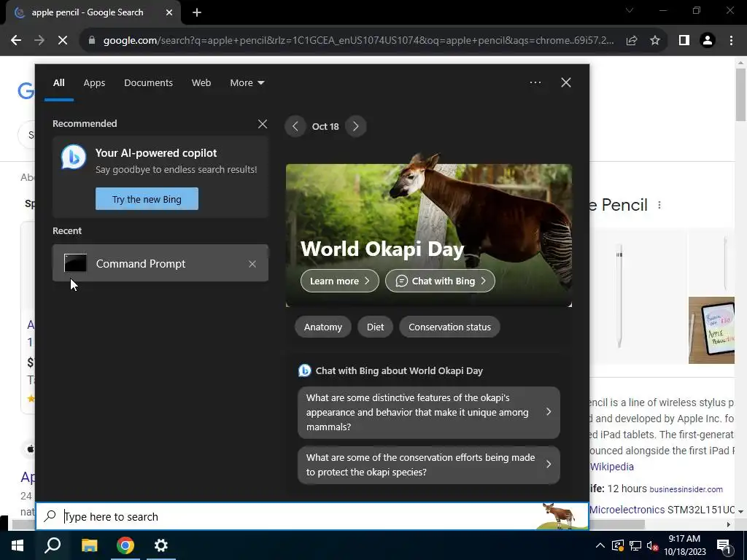The height and width of the screenshot is (560, 747).
Task: Switch to the Documents search tab
Action: click(x=148, y=83)
